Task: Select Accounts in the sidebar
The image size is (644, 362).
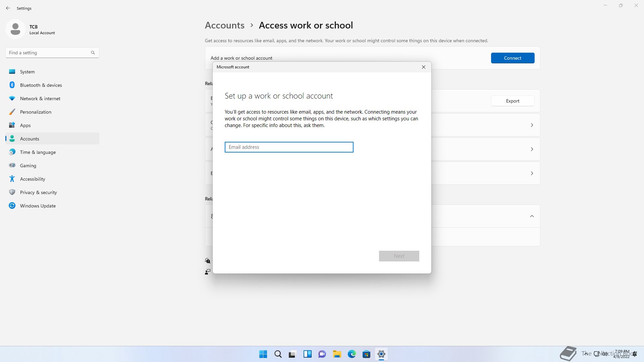Action: (x=52, y=139)
